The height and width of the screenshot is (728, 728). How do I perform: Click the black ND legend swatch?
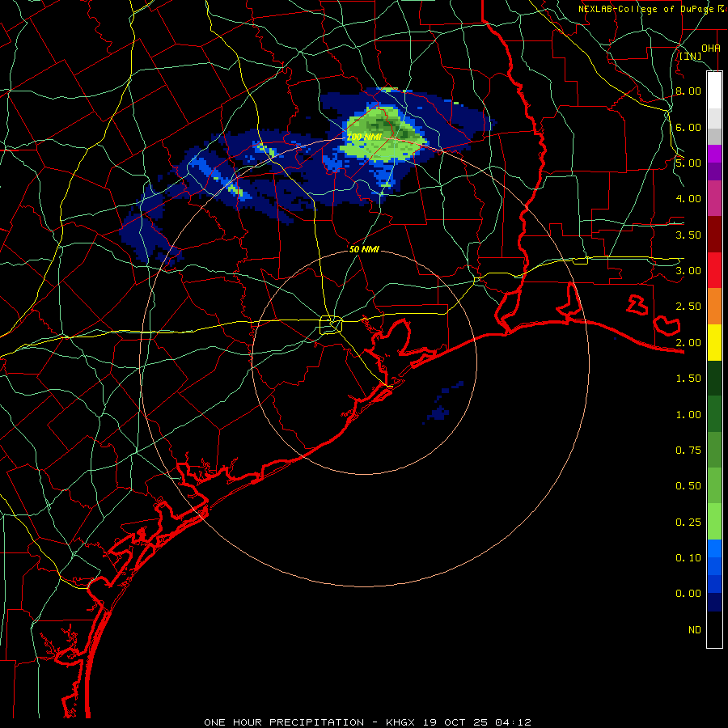coord(714,629)
